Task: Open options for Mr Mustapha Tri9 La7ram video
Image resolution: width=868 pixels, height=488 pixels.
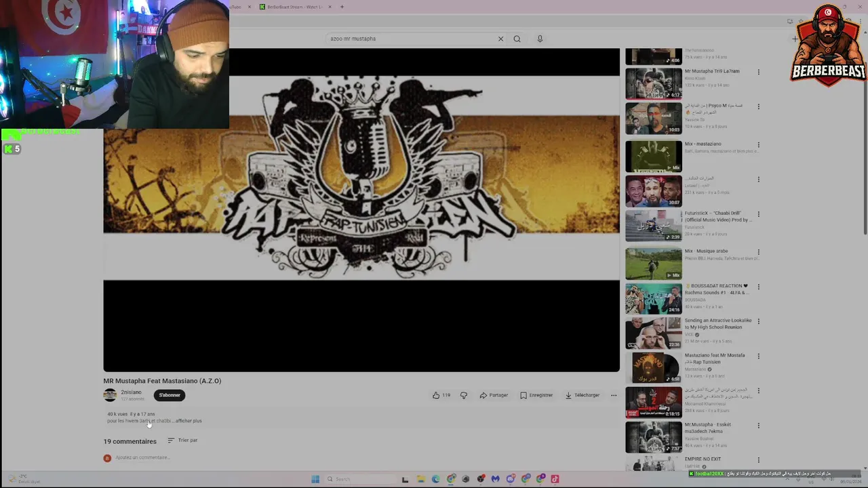Action: [758, 72]
